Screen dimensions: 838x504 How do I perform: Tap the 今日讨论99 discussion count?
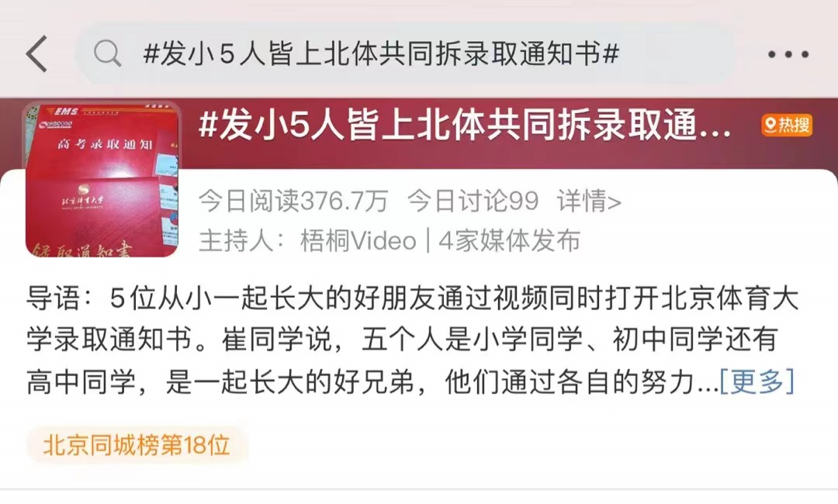pos(473,202)
